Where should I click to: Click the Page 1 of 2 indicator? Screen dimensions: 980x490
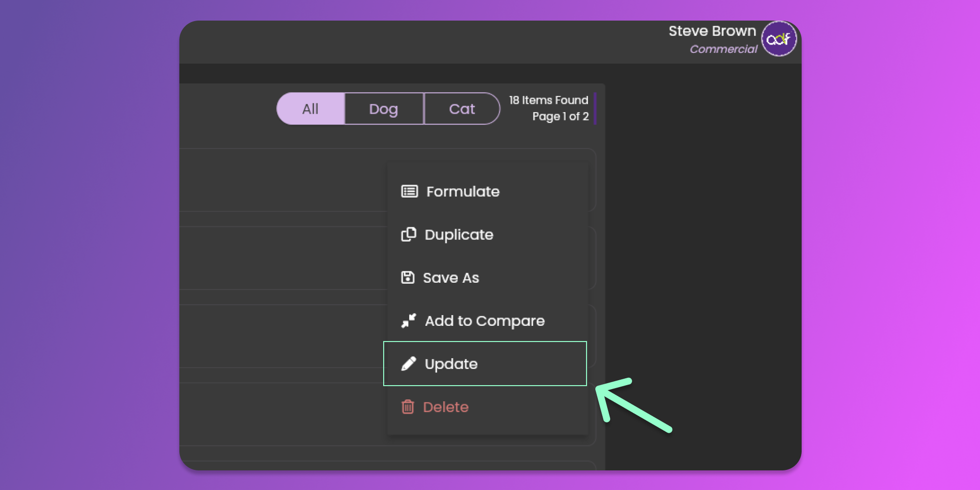pos(560,116)
